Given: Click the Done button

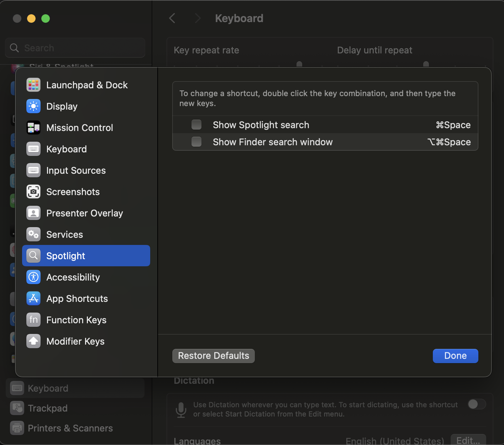Looking at the screenshot, I should pyautogui.click(x=455, y=356).
